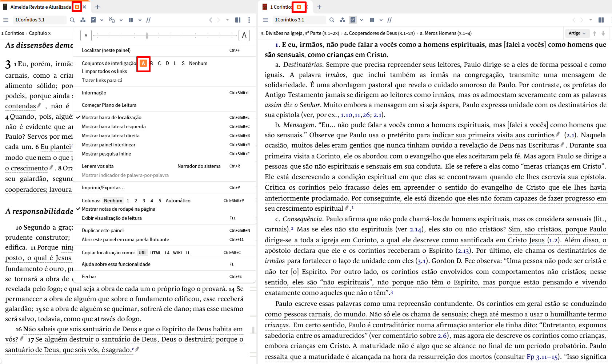
Task: Copy location as URL
Action: [143, 253]
